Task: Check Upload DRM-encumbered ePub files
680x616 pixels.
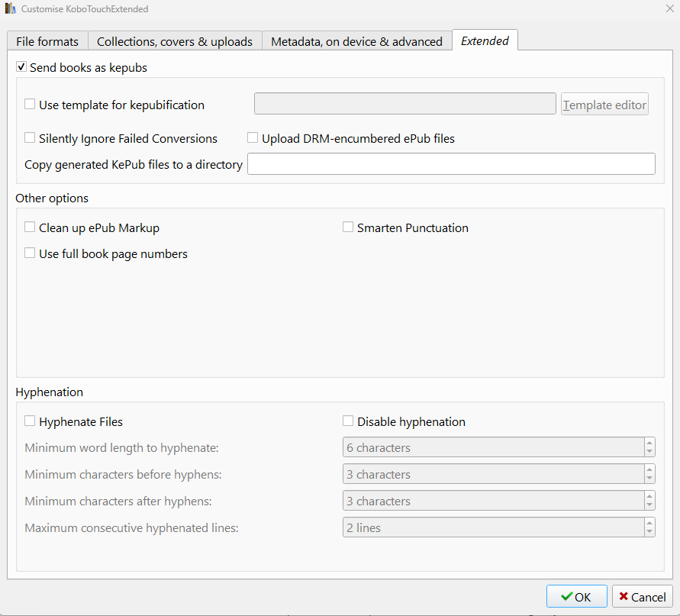Action: pyautogui.click(x=253, y=138)
